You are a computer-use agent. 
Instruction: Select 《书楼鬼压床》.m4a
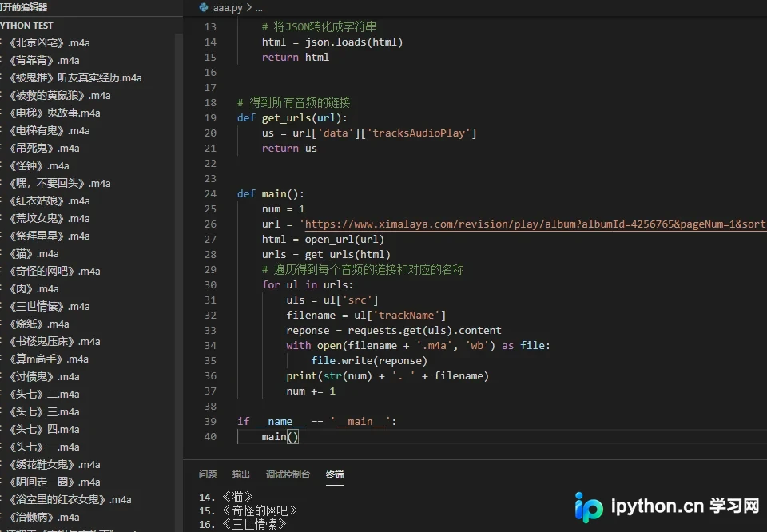[54, 342]
